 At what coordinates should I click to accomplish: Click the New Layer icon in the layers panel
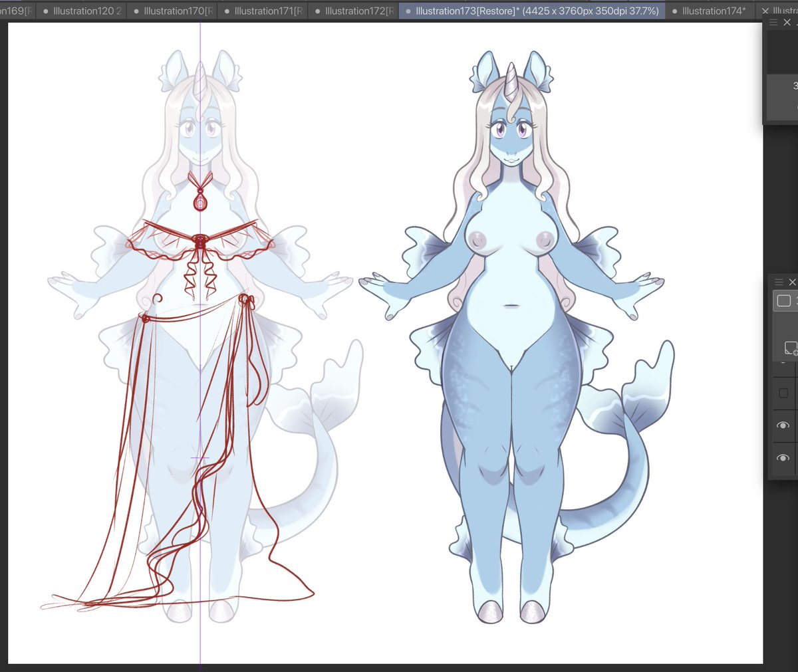791,346
